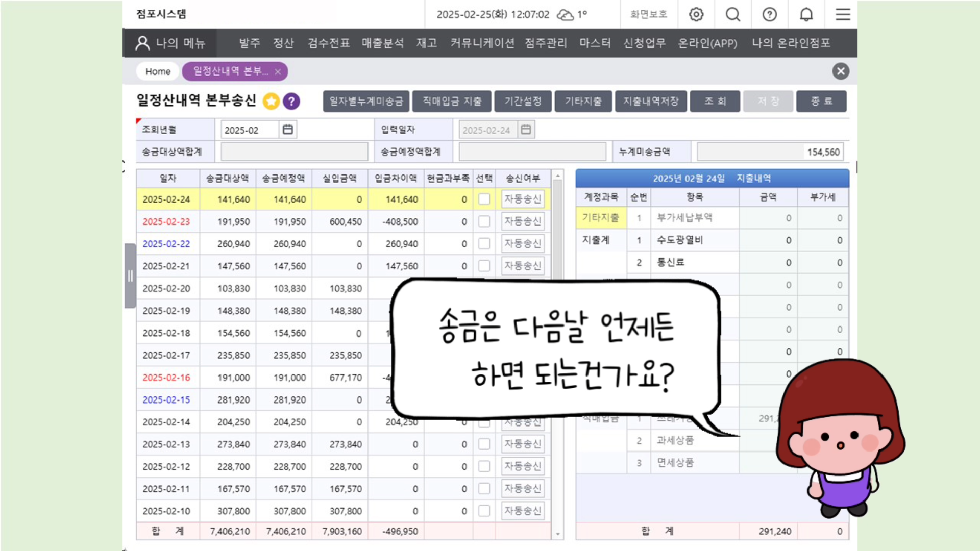Click the 조회년월 input field
980x551 pixels.
[x=250, y=130]
